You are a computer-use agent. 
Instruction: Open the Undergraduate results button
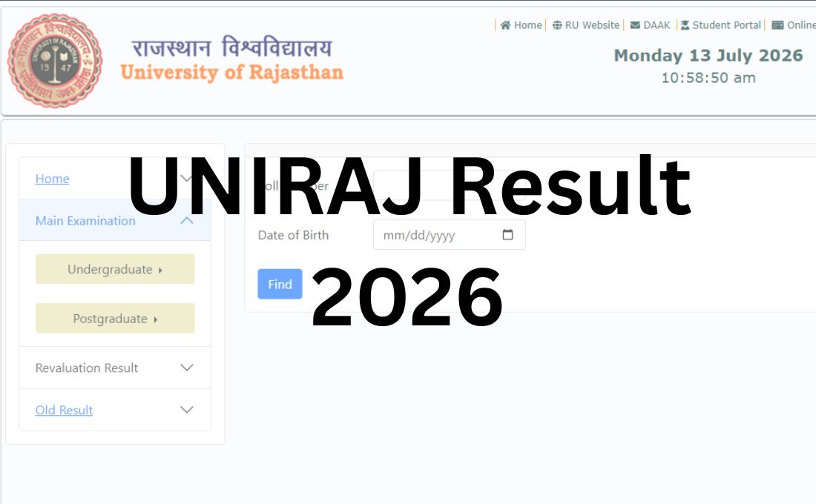(x=115, y=269)
